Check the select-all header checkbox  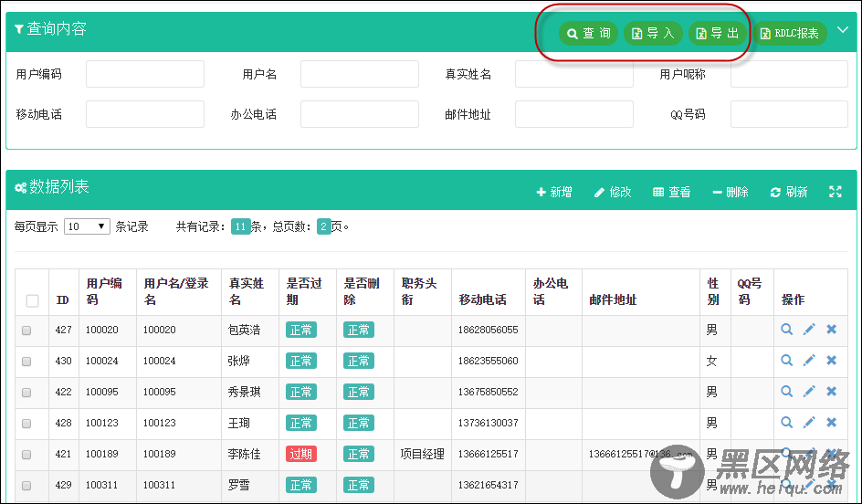33,300
